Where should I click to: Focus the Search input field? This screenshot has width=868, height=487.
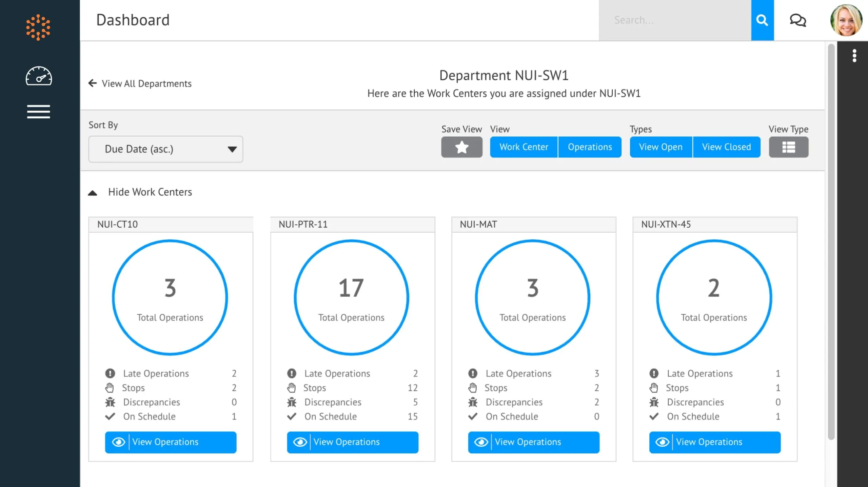[x=675, y=20]
